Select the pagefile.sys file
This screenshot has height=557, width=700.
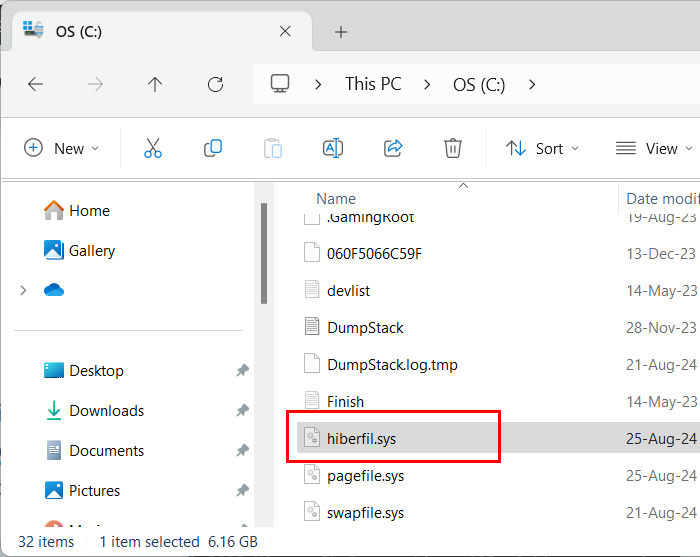tap(365, 476)
